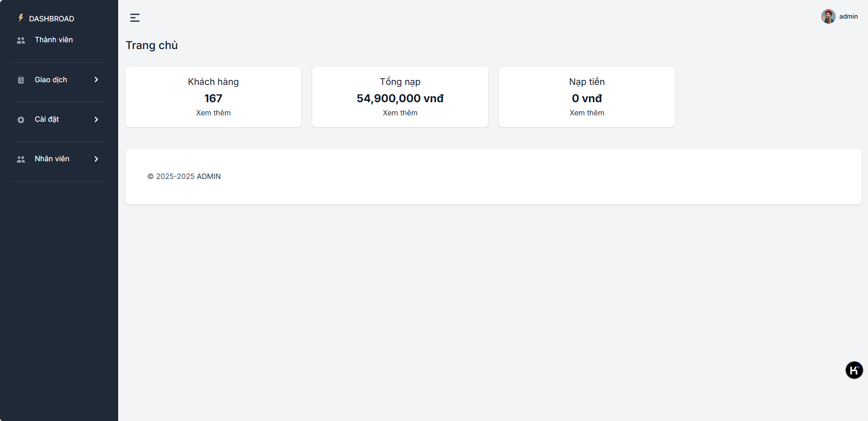
Task: Open the Thành viên menu item
Action: click(54, 40)
